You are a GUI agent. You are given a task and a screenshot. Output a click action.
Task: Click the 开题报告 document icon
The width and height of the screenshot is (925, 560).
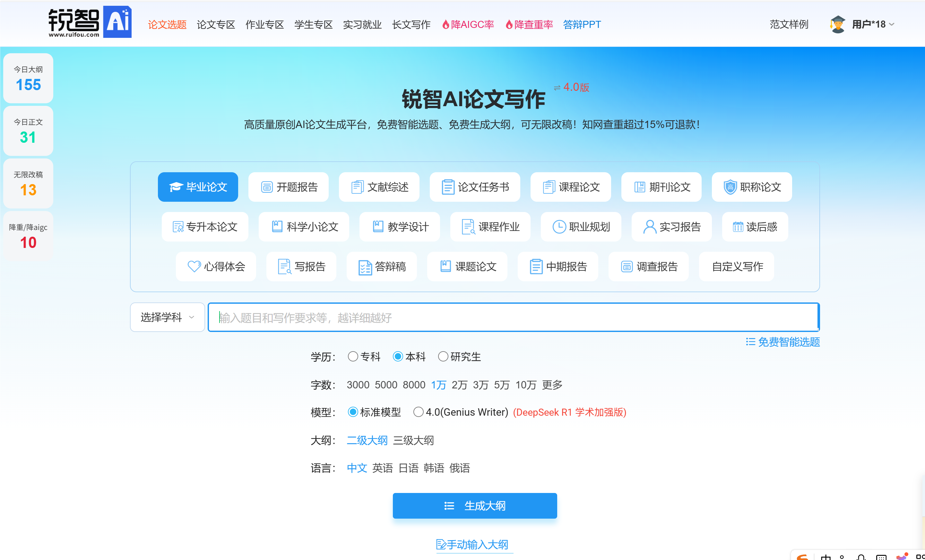266,187
